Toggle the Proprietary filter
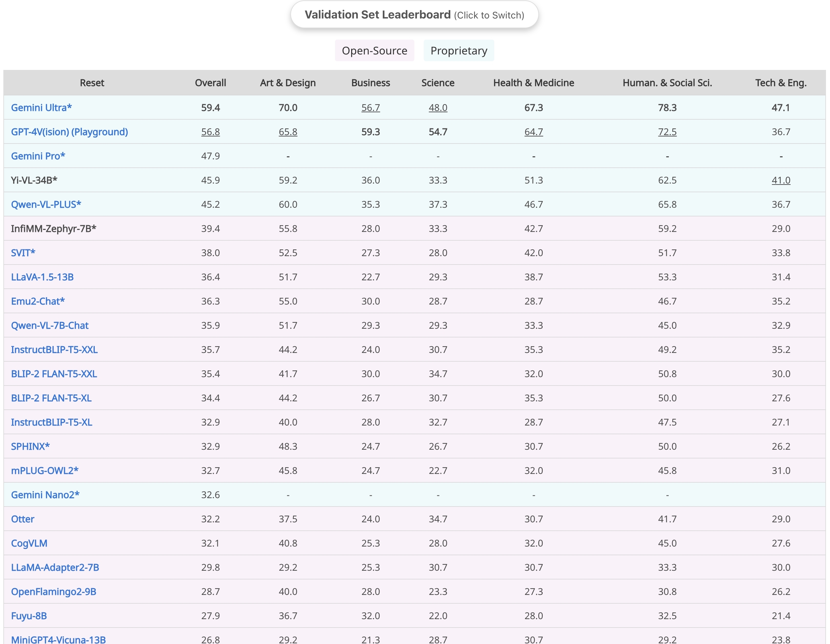This screenshot has width=830, height=644. [459, 50]
